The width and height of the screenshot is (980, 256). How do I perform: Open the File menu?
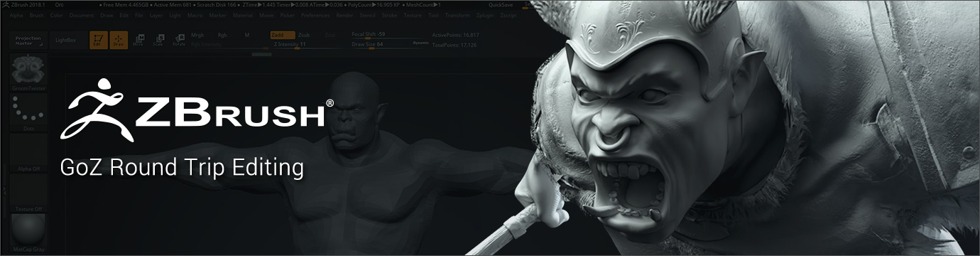pos(139,16)
